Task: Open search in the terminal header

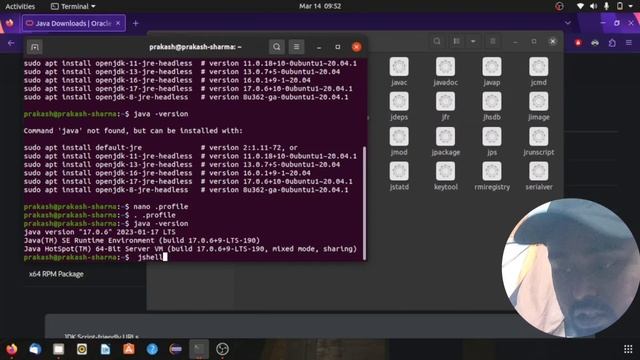Action: (276, 47)
